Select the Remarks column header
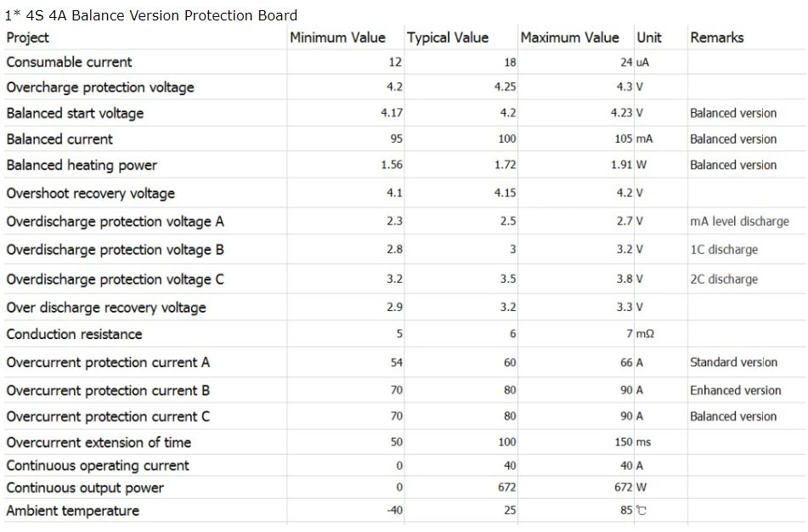808x532 pixels. click(717, 37)
